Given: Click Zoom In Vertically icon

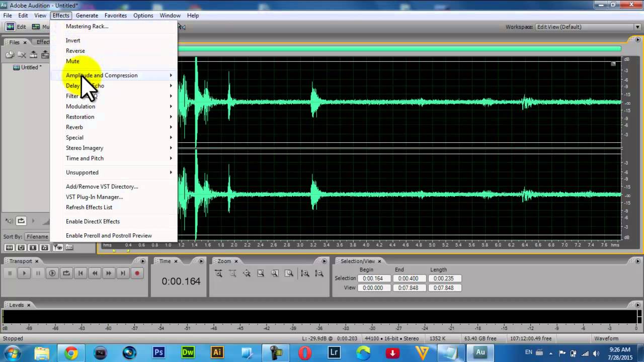Looking at the screenshot, I should click(x=305, y=273).
